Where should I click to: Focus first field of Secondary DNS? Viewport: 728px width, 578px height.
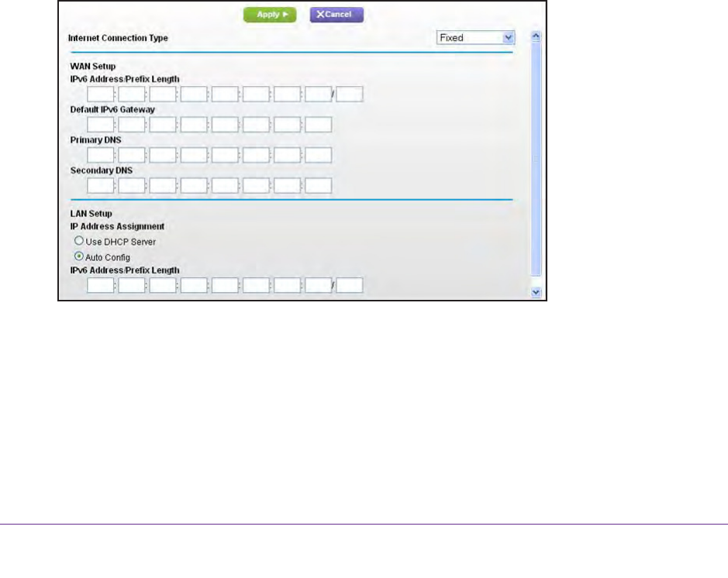(100, 185)
